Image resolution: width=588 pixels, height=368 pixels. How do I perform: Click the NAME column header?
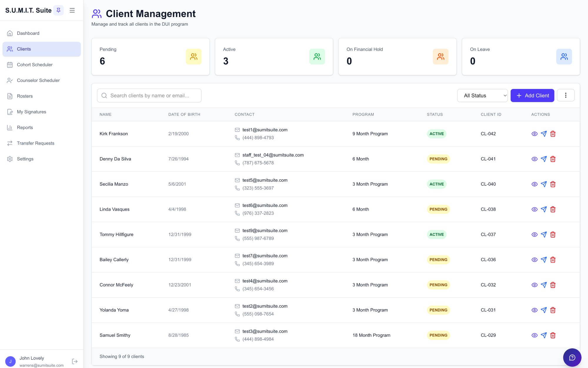pos(106,115)
